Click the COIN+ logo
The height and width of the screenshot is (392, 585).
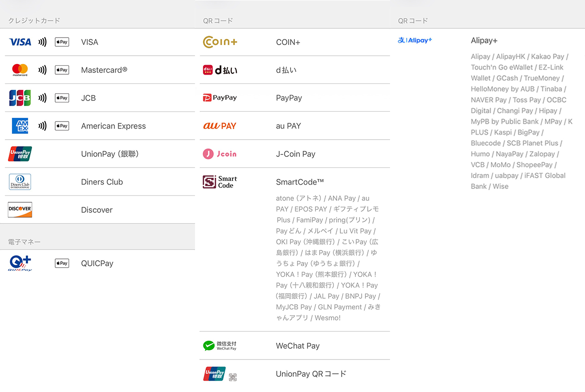point(220,42)
